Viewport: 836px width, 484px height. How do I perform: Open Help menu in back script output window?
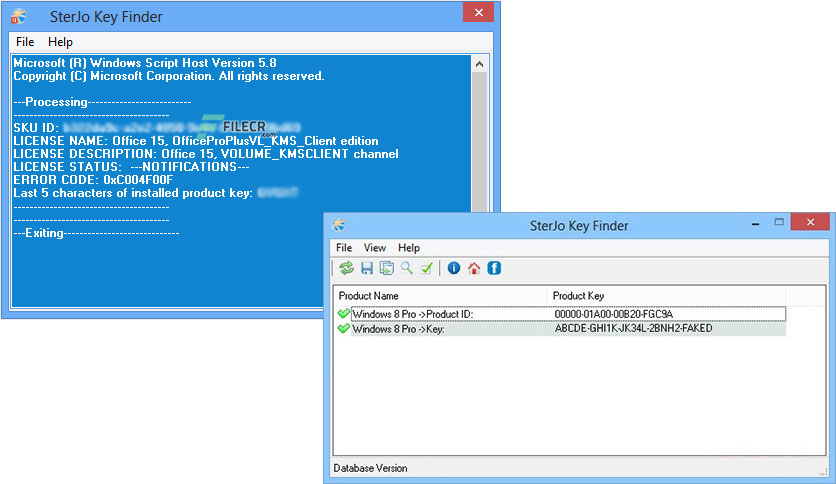[60, 42]
